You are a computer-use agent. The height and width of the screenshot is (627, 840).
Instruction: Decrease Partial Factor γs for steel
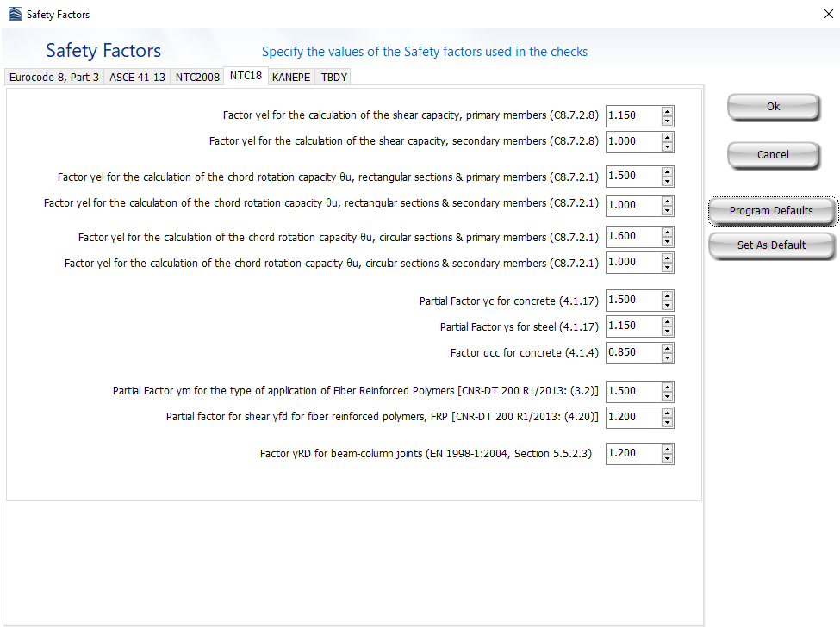coord(667,332)
